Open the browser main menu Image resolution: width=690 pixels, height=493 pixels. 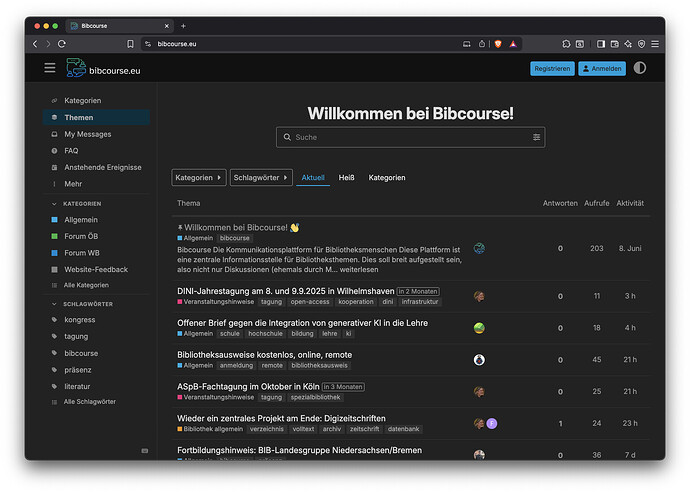click(x=655, y=44)
